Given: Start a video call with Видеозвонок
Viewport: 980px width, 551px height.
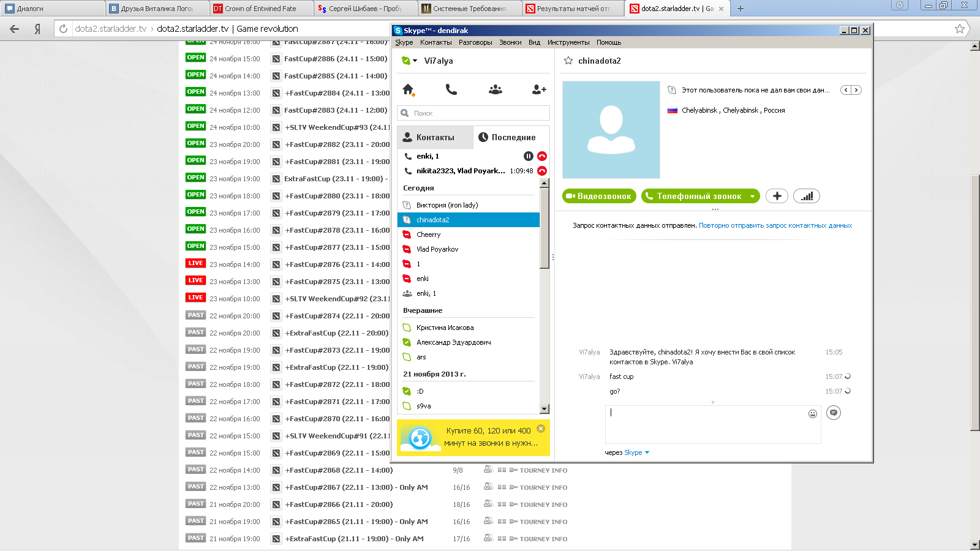Looking at the screenshot, I should tap(599, 196).
